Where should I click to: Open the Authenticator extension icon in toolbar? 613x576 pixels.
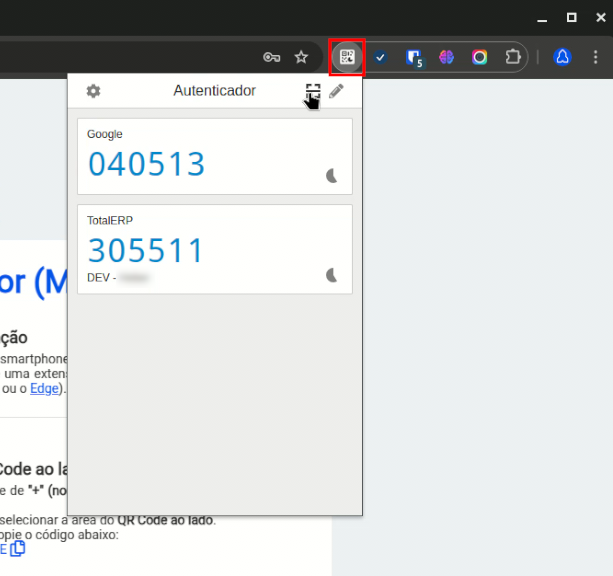tap(347, 57)
